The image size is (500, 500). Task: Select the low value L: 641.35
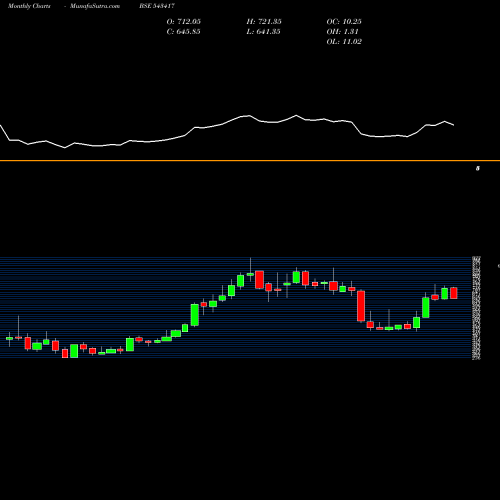(x=263, y=32)
